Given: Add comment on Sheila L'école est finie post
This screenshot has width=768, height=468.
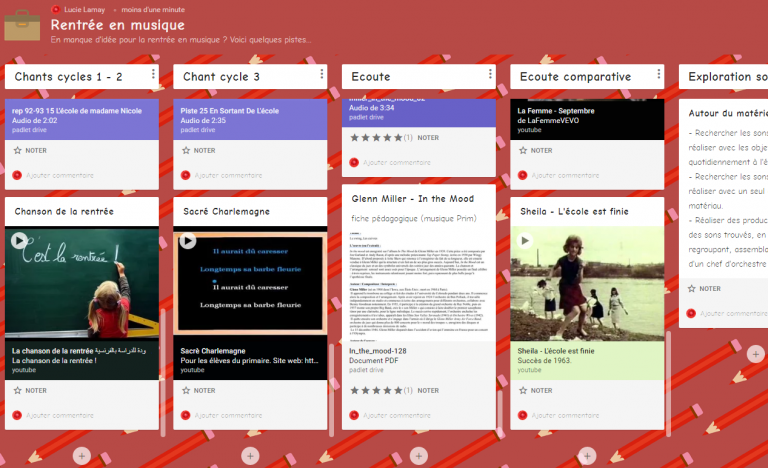Looking at the screenshot, I should [x=565, y=415].
